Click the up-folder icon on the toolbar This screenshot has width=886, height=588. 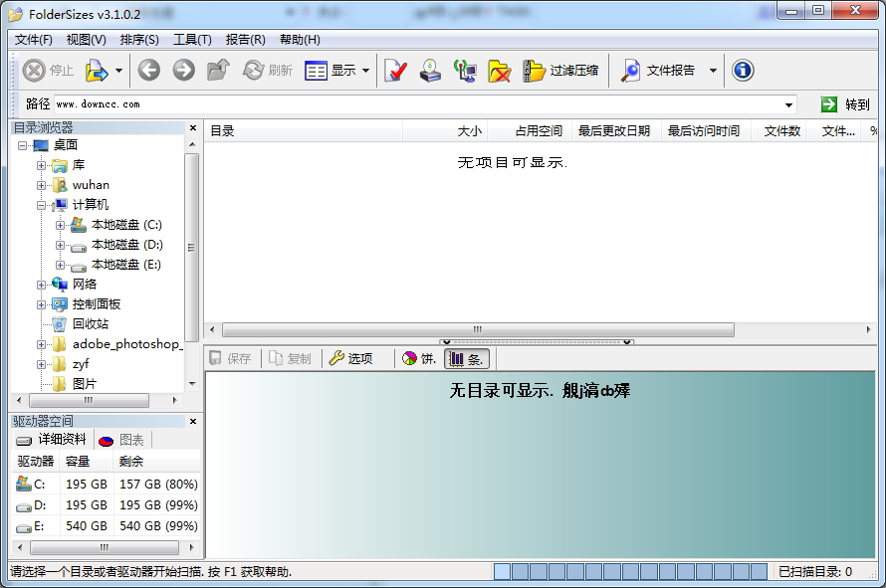coord(220,70)
